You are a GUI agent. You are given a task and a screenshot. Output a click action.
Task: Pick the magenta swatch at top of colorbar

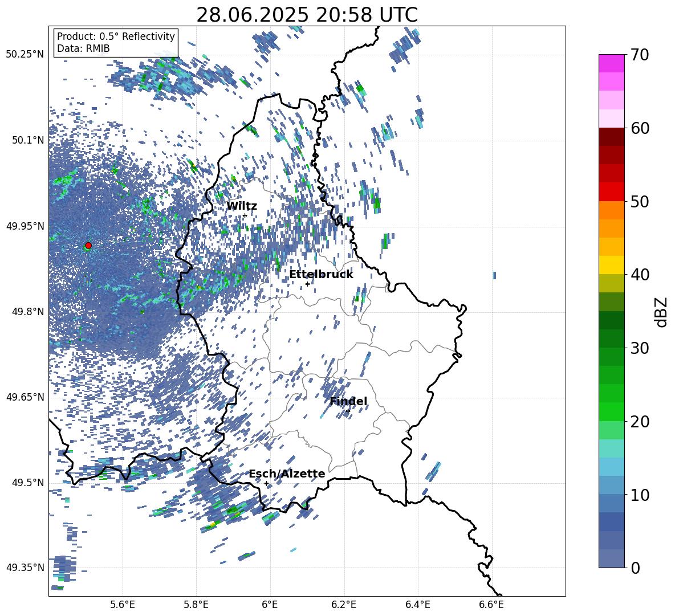pos(611,64)
